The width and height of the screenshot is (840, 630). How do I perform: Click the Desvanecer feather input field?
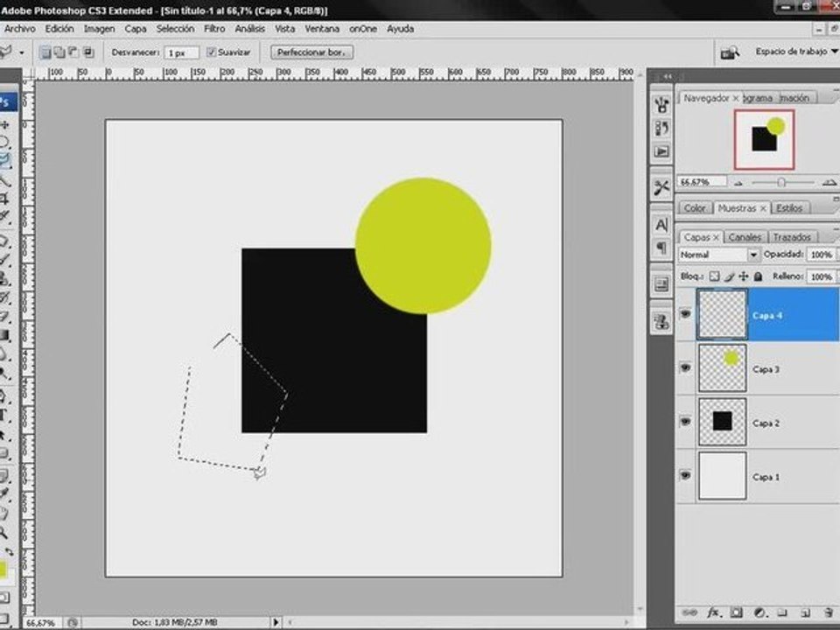click(182, 52)
